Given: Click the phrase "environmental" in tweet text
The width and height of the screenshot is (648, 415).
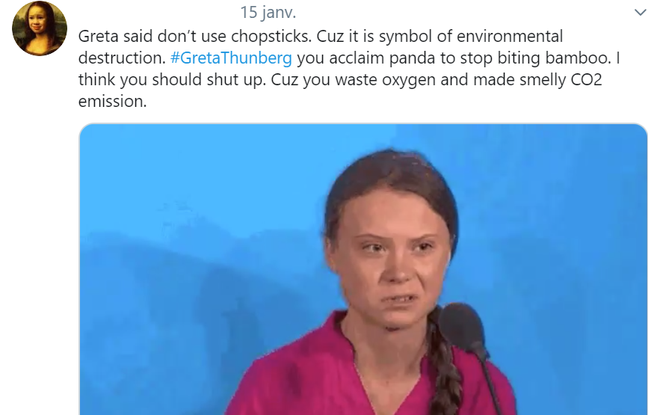Looking at the screenshot, I should [x=510, y=36].
